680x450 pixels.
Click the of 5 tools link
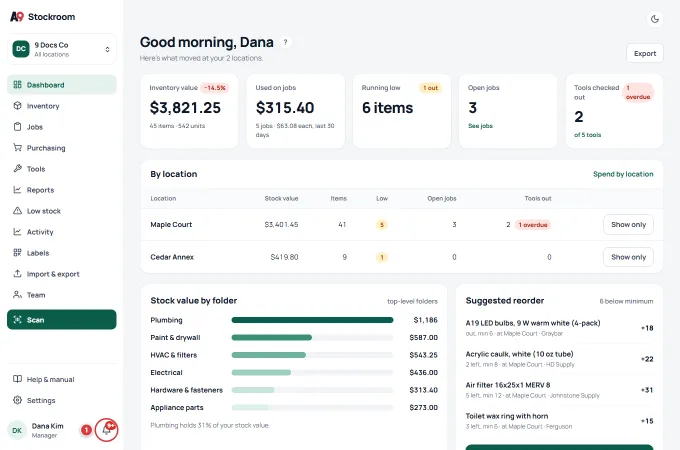(587, 135)
